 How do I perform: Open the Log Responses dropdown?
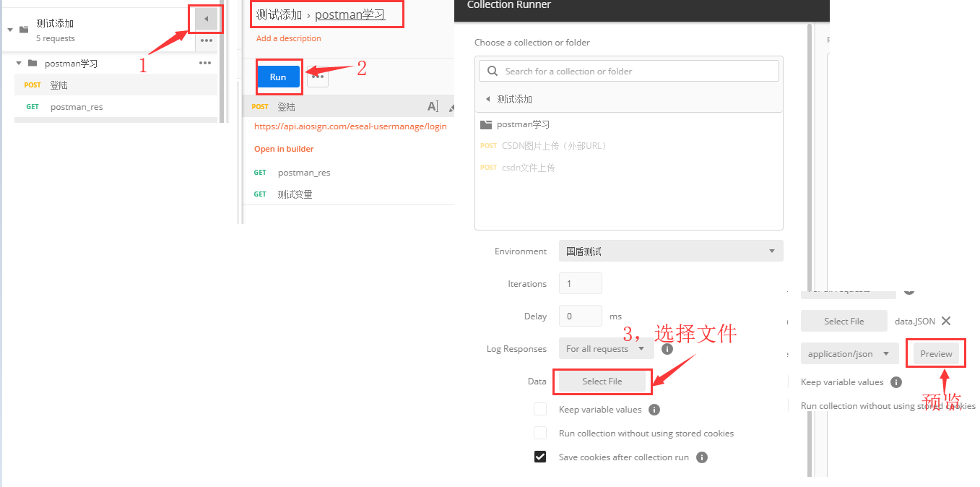pyautogui.click(x=606, y=348)
